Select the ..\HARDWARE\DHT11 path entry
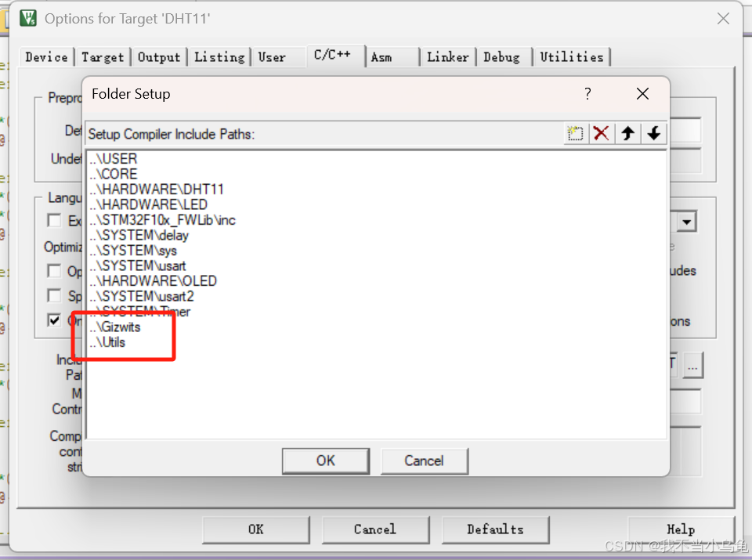The image size is (752, 560). click(x=157, y=189)
